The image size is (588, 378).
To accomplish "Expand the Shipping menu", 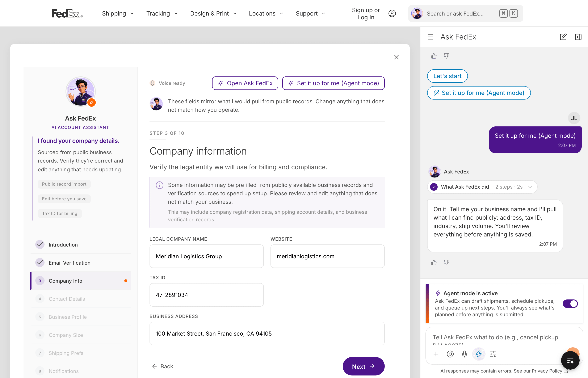I will click(118, 13).
